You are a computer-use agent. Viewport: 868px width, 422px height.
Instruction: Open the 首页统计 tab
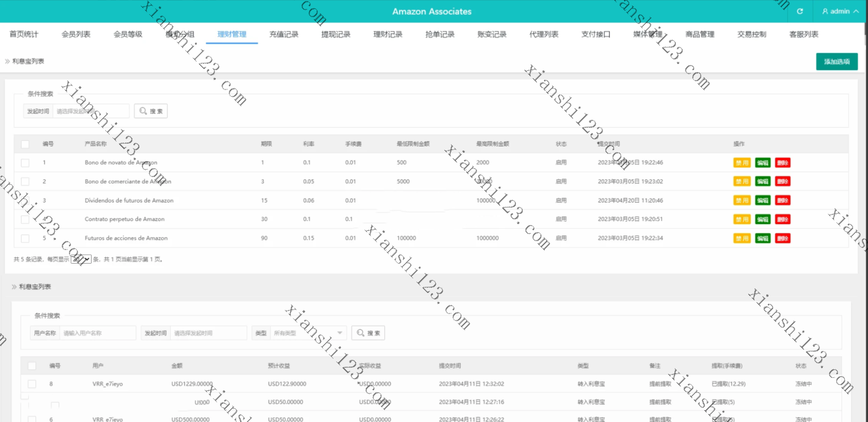pos(24,35)
